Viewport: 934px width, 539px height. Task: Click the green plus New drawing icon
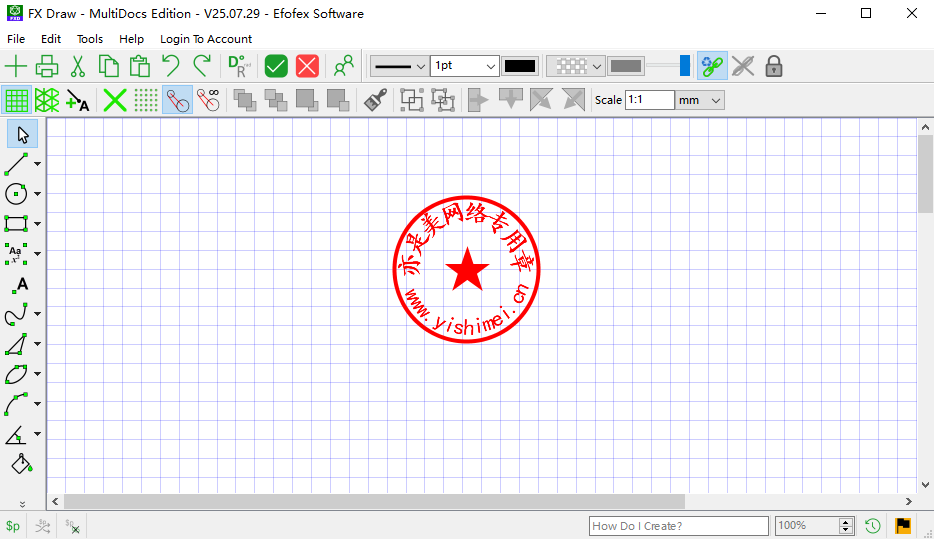click(15, 66)
